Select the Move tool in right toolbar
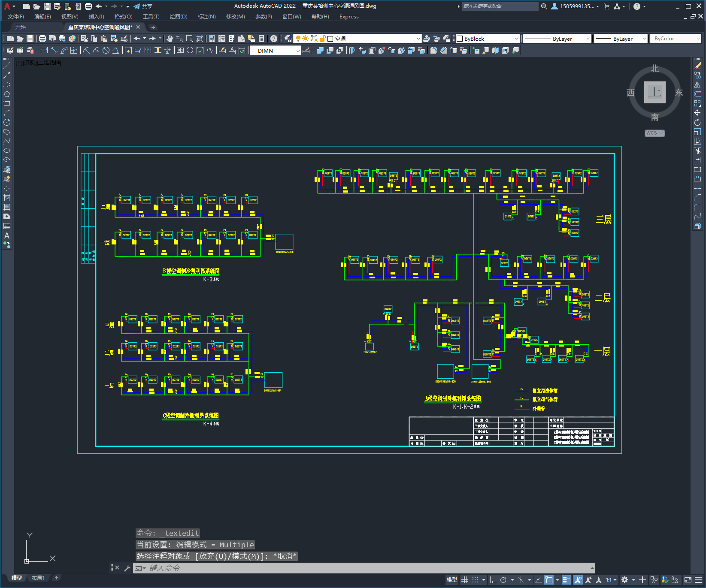This screenshot has height=588, width=706. pos(697,113)
